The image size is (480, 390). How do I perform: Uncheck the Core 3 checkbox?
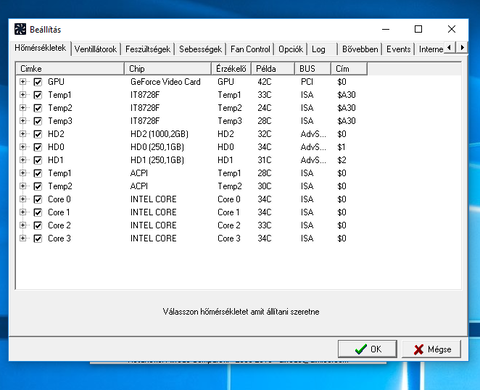[x=38, y=239]
